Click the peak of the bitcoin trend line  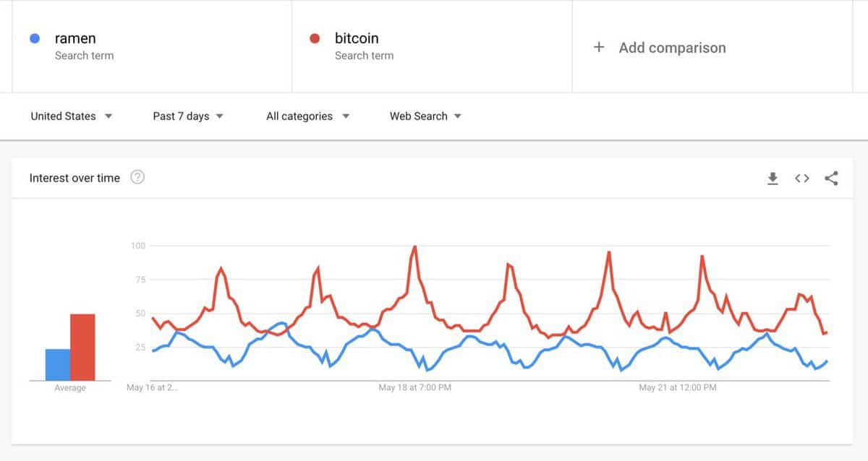click(x=414, y=246)
